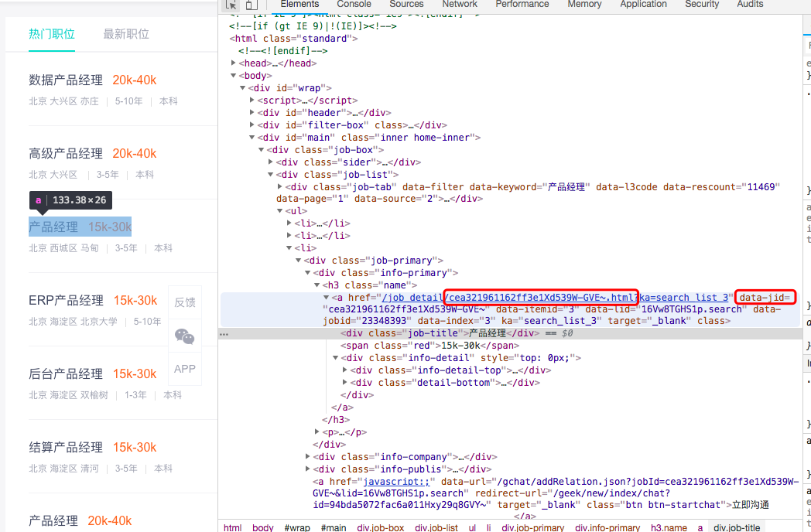Open the highlighted 产品经理 15k-30k listing
The image size is (811, 532).
tap(80, 227)
